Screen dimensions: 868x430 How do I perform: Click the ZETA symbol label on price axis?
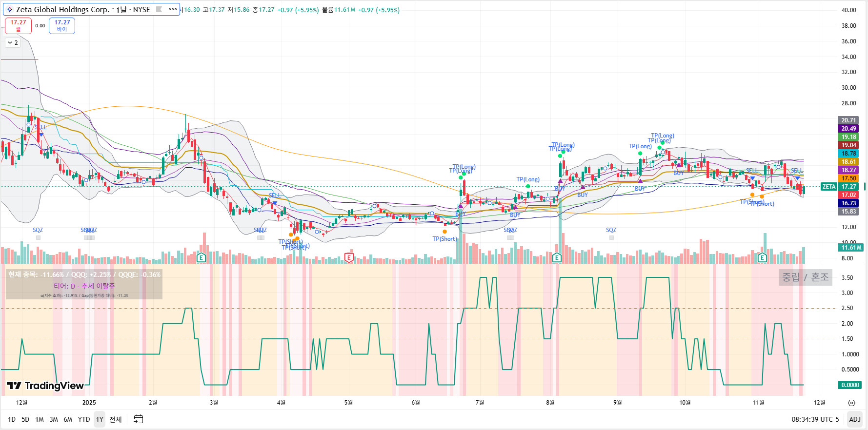tap(829, 187)
